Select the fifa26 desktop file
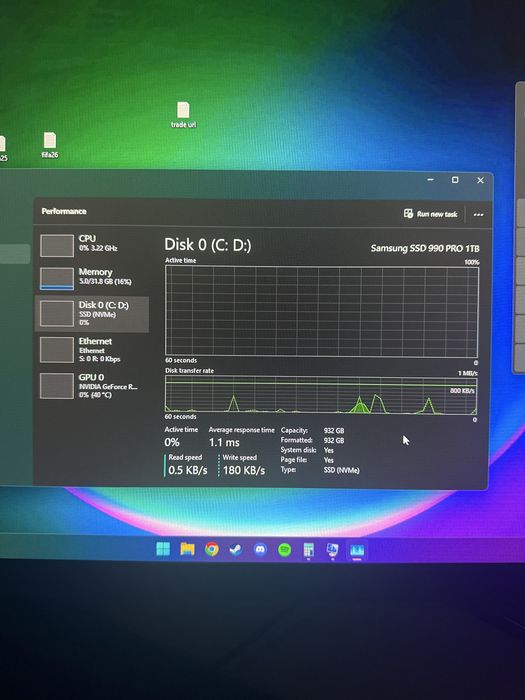The image size is (525, 700). coord(50,145)
